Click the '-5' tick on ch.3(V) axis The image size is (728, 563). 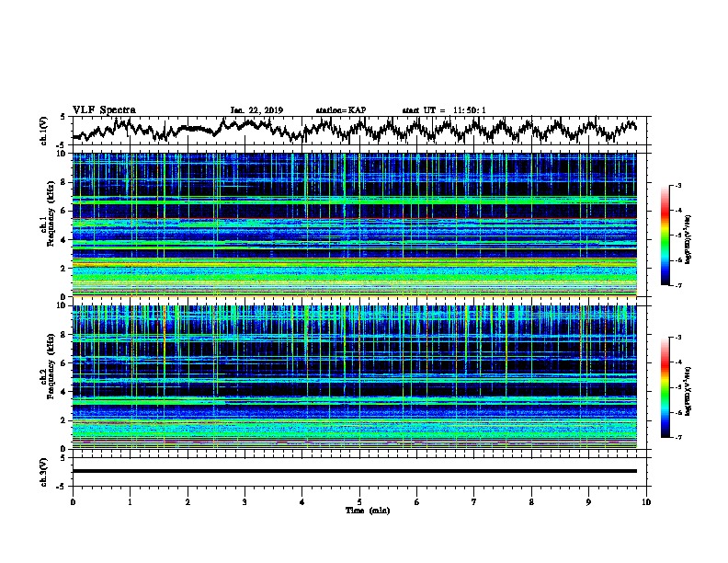(x=62, y=487)
